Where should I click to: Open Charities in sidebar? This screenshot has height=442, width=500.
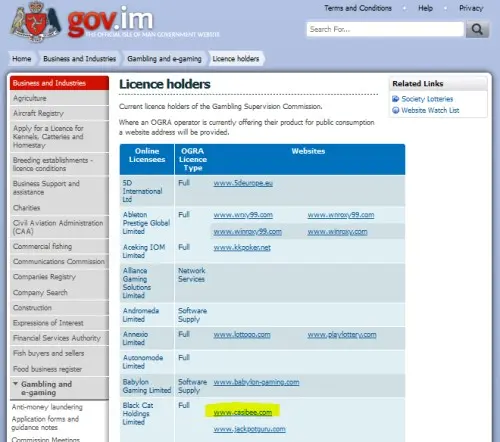click(x=59, y=208)
